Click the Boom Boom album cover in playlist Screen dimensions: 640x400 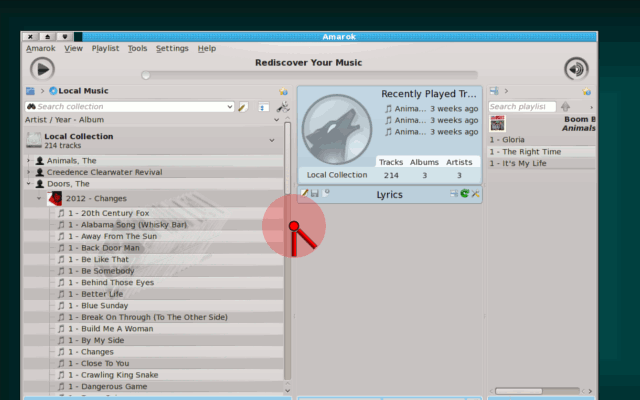pos(498,123)
